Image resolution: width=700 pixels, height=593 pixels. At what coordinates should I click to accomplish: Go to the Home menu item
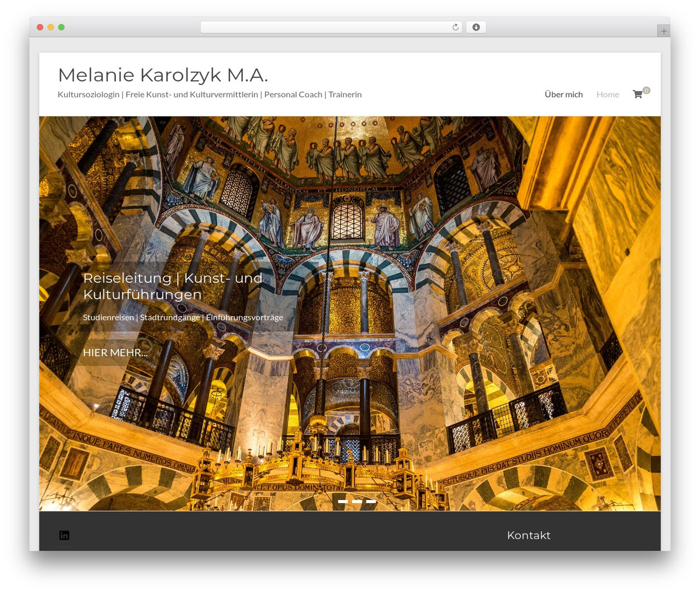pyautogui.click(x=608, y=94)
